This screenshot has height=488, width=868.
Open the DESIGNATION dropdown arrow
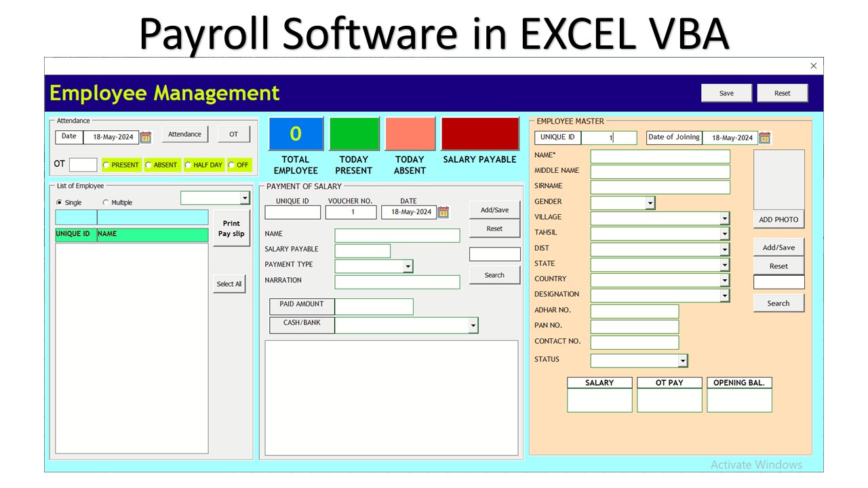tap(724, 296)
